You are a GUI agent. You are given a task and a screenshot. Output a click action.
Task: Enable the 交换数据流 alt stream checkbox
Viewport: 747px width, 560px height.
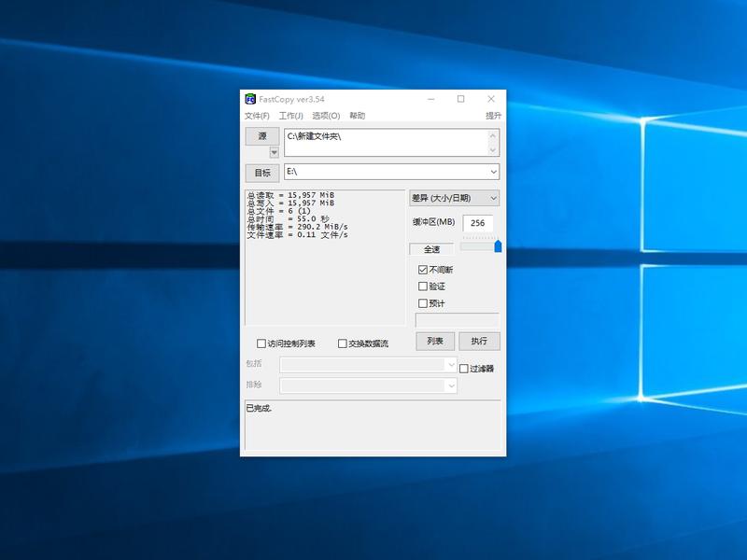pyautogui.click(x=342, y=343)
